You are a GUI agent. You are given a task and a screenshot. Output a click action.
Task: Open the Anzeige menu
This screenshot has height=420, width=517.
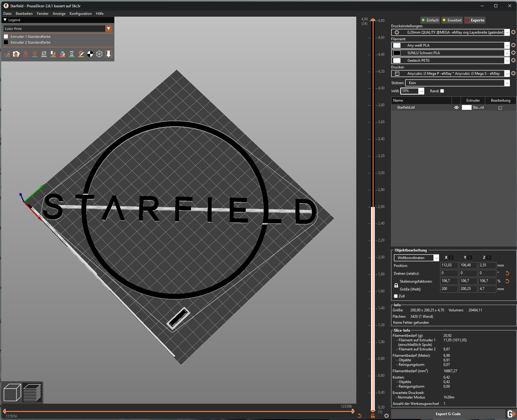59,14
